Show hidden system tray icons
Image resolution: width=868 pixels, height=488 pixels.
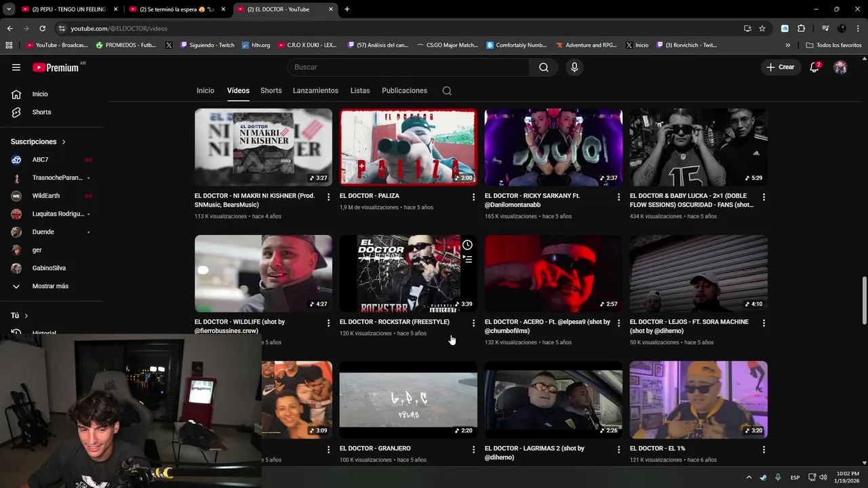point(749,477)
